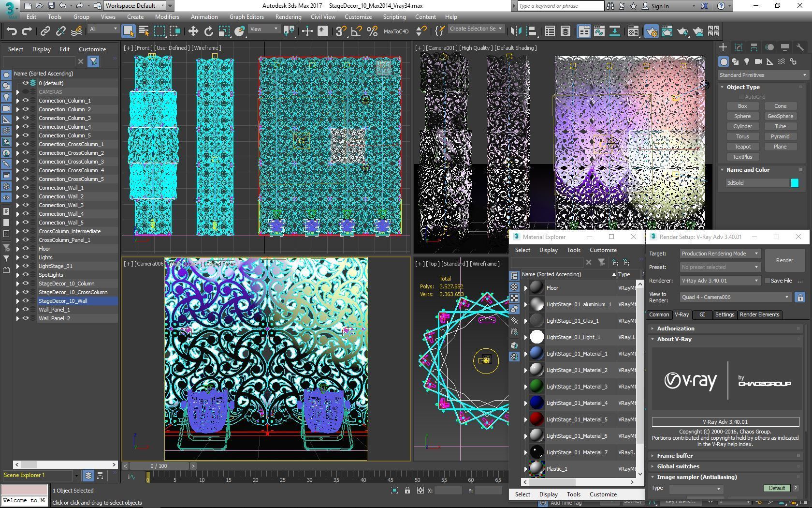Select the Move transform tool
The image size is (812, 508).
click(x=193, y=31)
